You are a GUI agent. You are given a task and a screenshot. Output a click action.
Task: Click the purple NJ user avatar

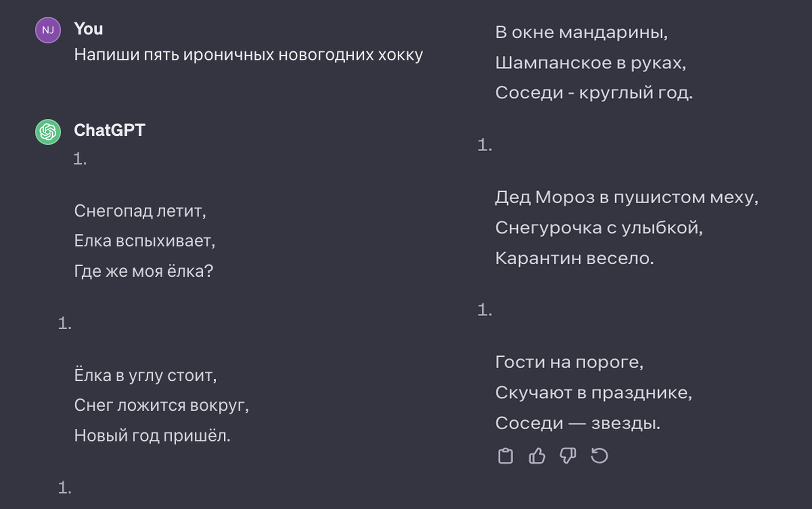coord(48,30)
